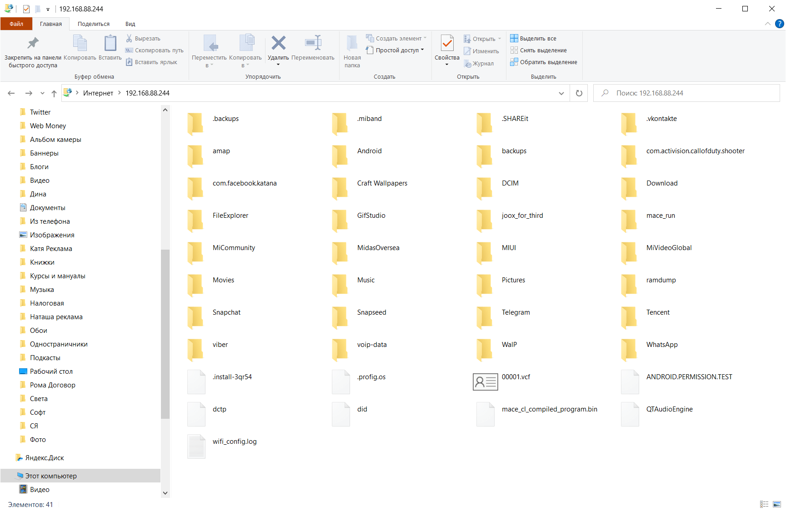Screen dimensions: 786x532
Task: Click the Delete (Удалить) red X icon
Action: click(278, 44)
